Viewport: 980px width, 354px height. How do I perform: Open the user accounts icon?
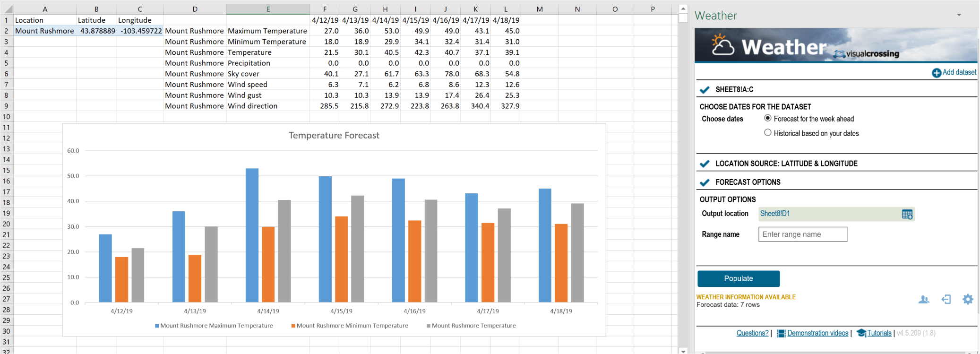pos(923,300)
